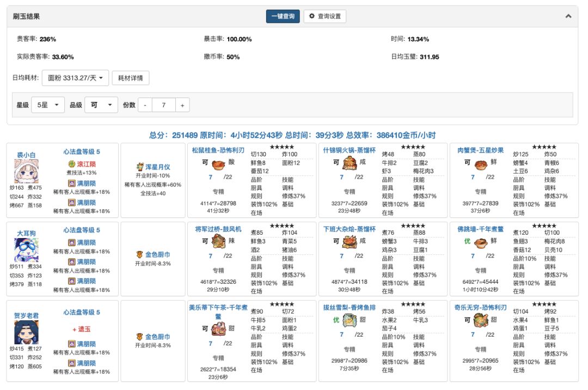Click the 拔丝雪梨 dish icon

(349, 321)
